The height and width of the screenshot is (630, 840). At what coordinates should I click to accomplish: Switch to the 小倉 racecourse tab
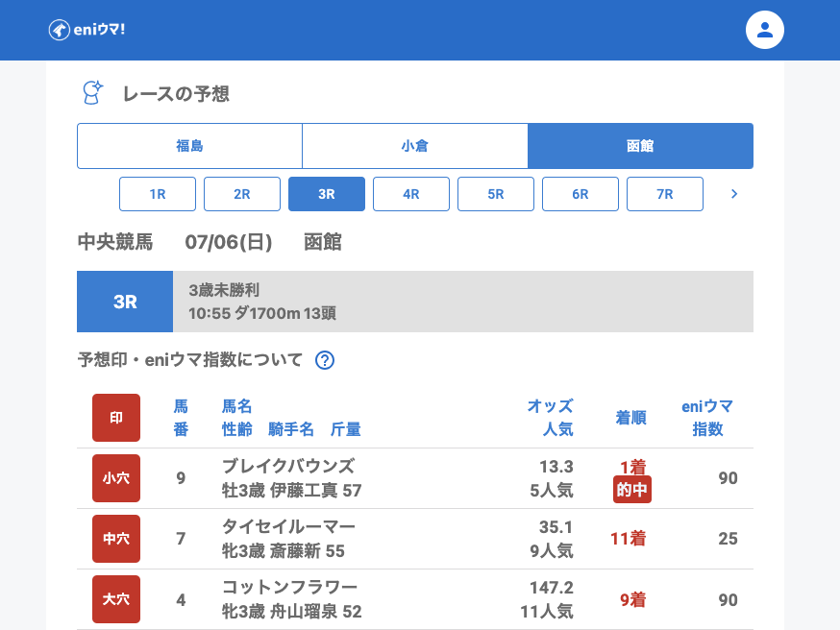click(x=414, y=146)
